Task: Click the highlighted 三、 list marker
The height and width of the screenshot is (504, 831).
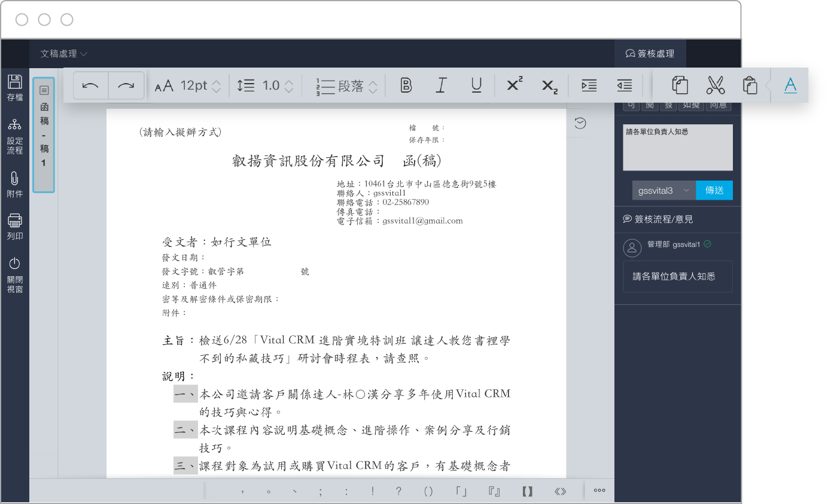Action: (185, 466)
